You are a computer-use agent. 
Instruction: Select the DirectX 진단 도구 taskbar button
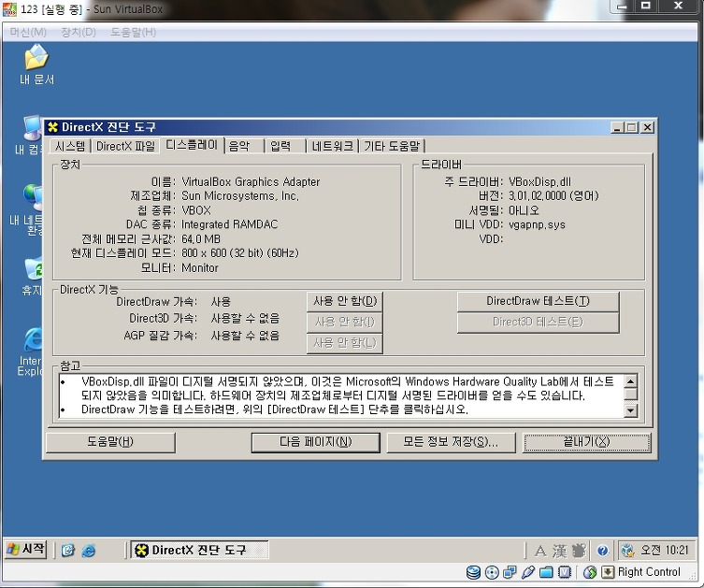click(x=199, y=550)
